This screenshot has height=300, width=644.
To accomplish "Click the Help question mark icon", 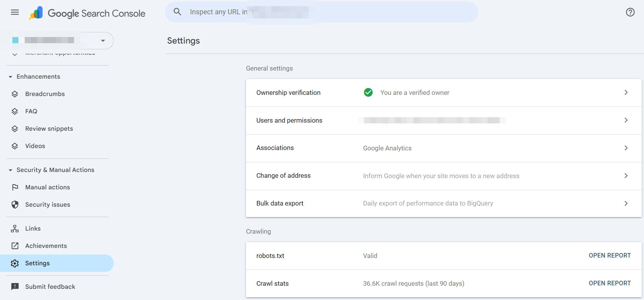I will tap(630, 12).
